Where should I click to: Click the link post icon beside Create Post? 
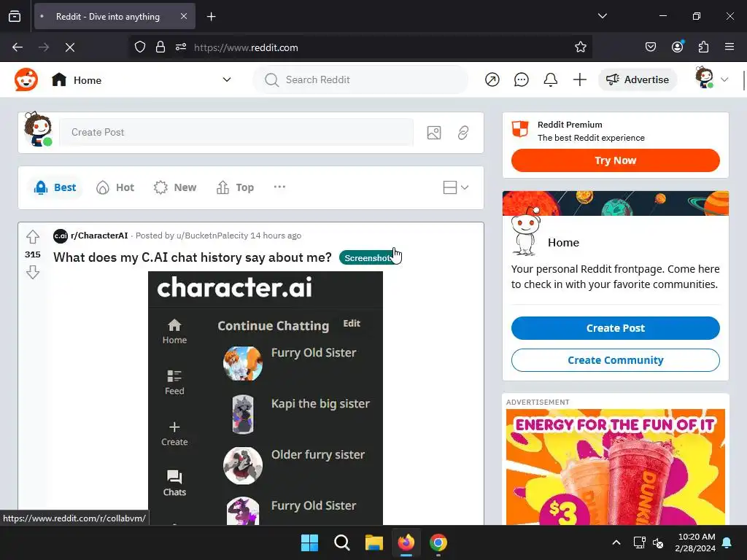point(463,133)
